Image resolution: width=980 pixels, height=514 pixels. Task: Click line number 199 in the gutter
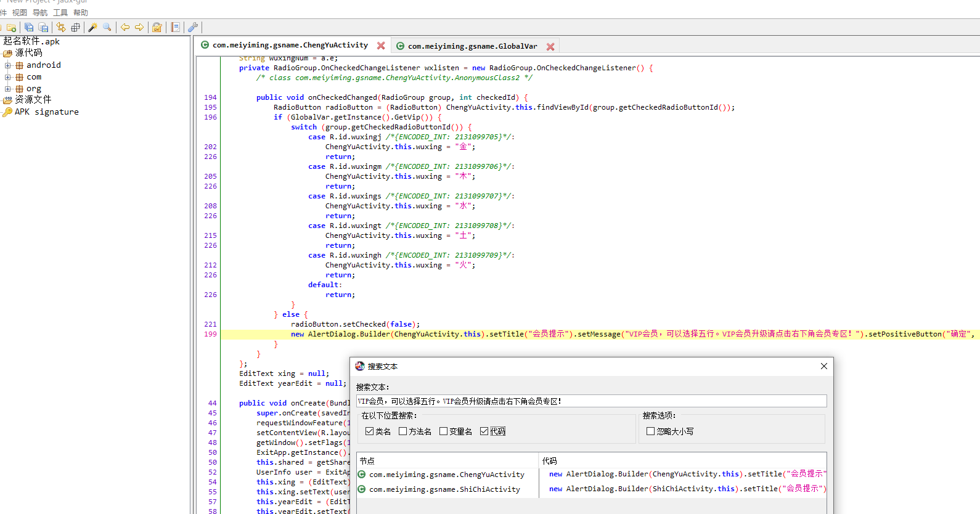tap(210, 334)
